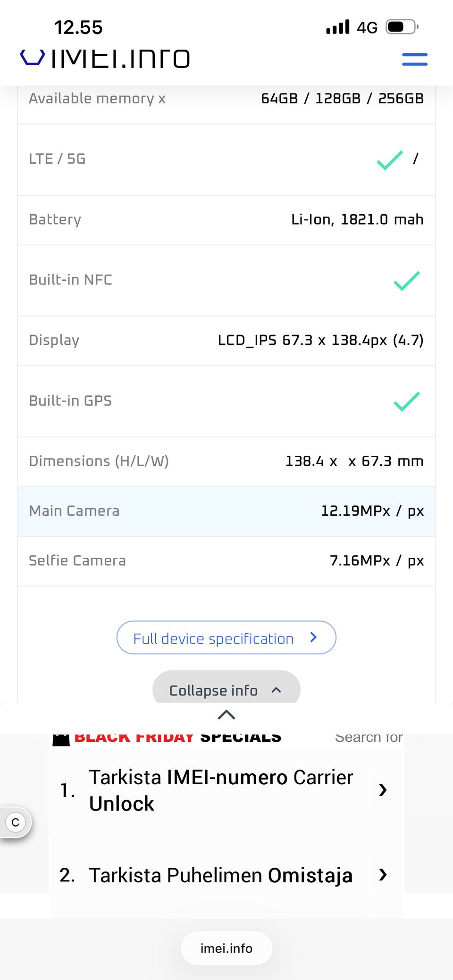453x980 pixels.
Task: Open the hamburger menu icon
Action: click(x=414, y=59)
